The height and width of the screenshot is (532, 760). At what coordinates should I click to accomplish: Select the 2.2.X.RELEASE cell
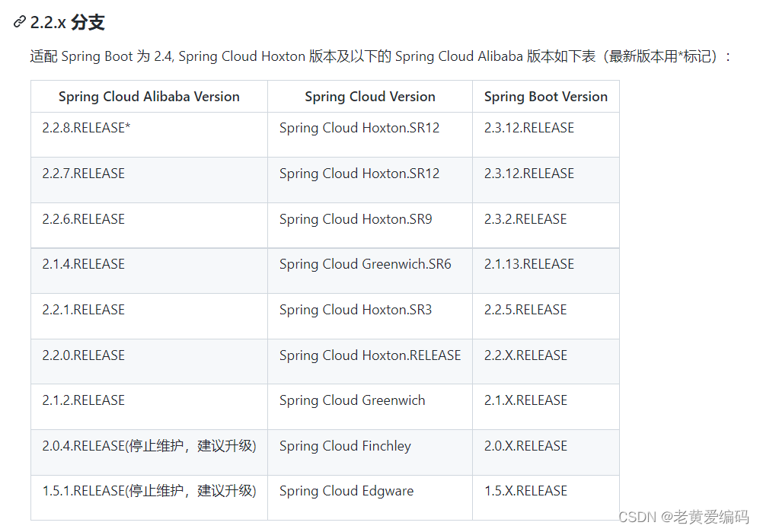click(x=546, y=362)
